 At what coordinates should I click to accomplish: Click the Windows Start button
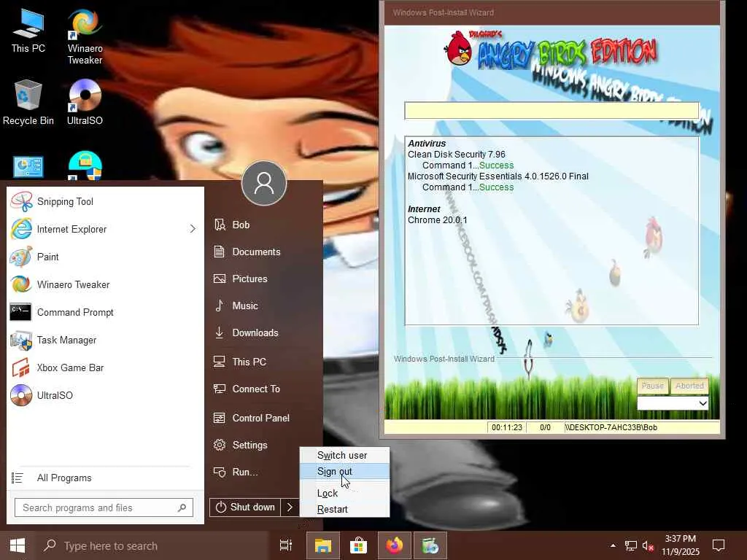point(18,545)
